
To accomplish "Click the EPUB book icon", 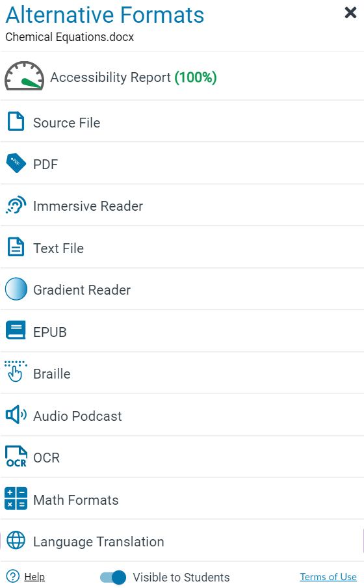I will (x=16, y=330).
